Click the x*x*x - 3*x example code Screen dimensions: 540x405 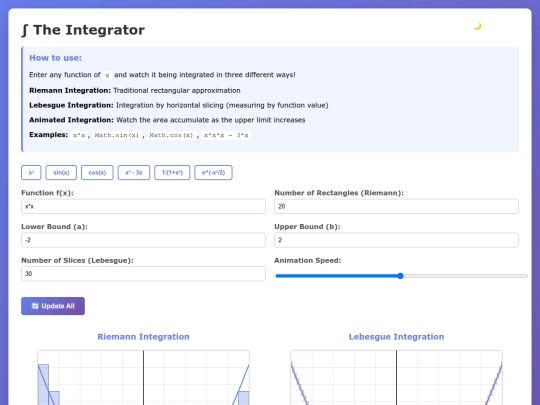226,135
